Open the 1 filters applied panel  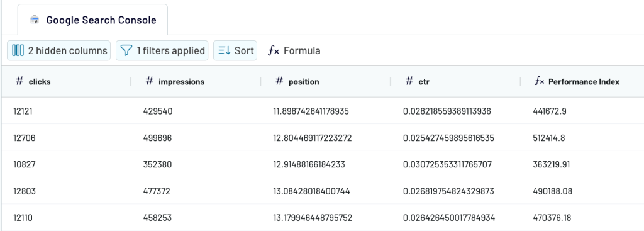[x=162, y=50]
